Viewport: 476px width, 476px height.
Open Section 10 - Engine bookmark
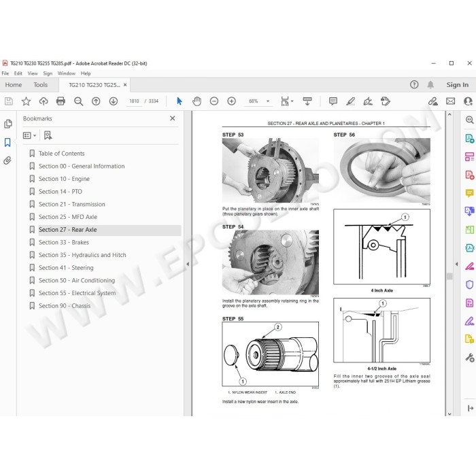point(64,179)
